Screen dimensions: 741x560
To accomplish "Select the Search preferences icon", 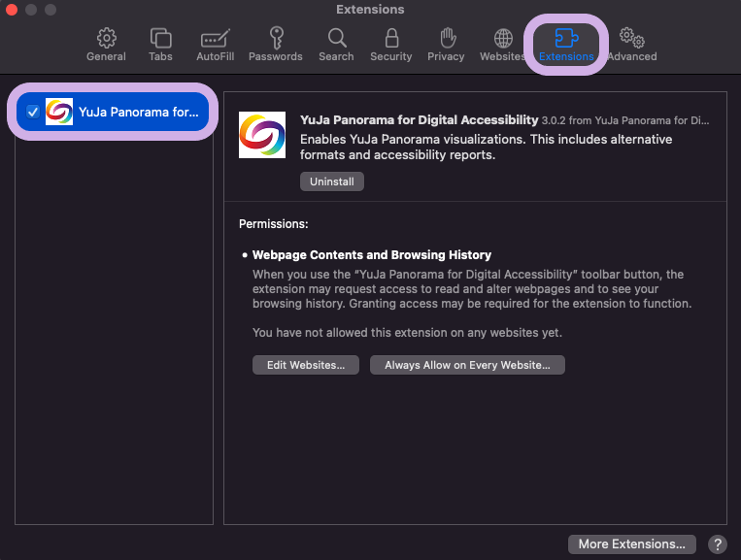I will [336, 45].
